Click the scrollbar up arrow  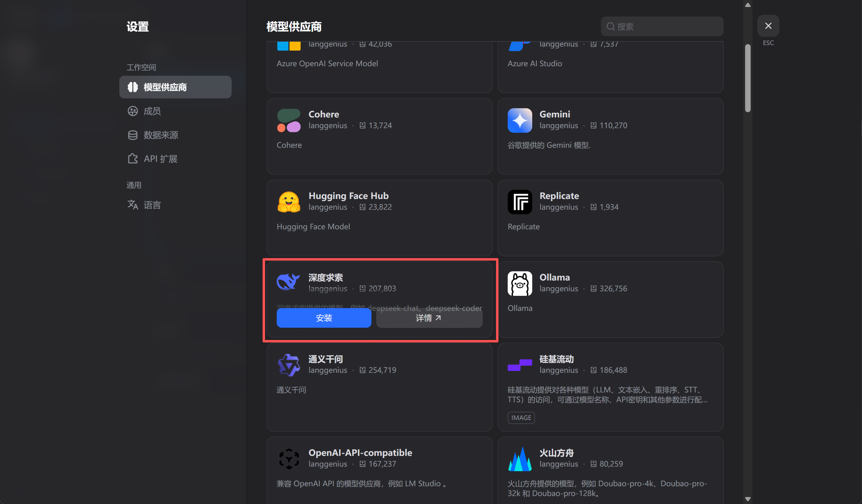tap(748, 5)
